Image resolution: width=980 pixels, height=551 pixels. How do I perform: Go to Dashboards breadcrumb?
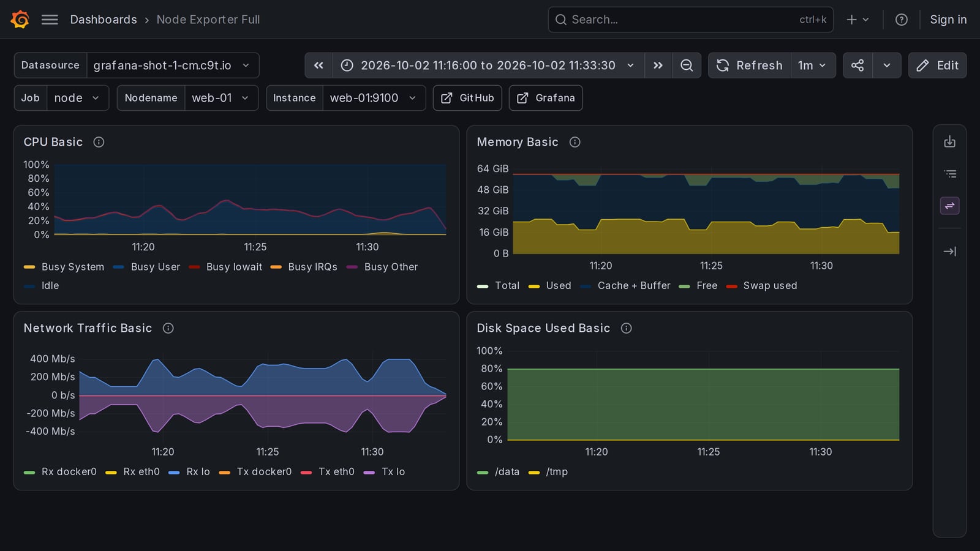tap(104, 20)
